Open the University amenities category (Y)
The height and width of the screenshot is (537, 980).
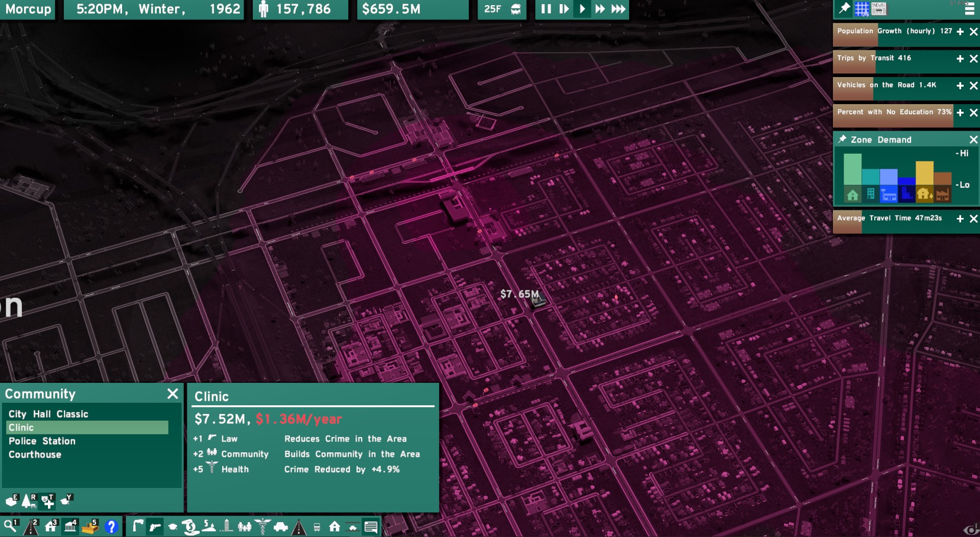click(x=66, y=500)
